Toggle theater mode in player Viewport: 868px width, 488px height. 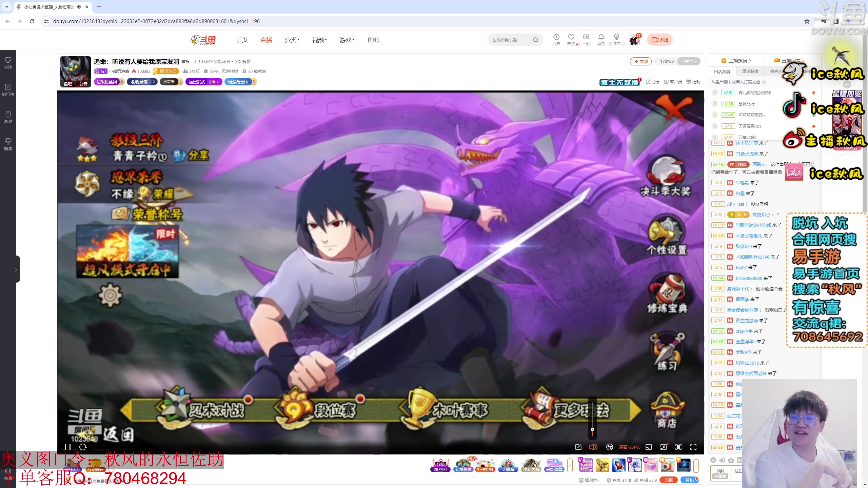pyautogui.click(x=664, y=447)
